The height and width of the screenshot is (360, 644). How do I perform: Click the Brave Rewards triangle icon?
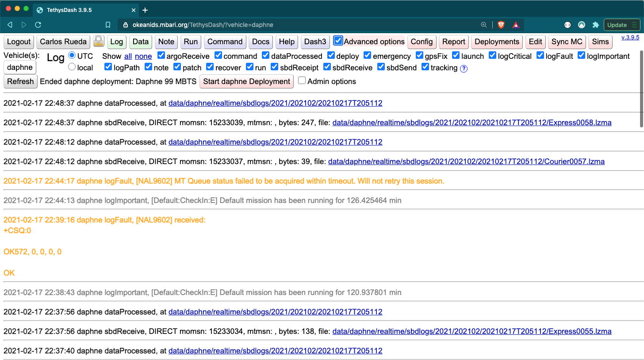(x=516, y=25)
